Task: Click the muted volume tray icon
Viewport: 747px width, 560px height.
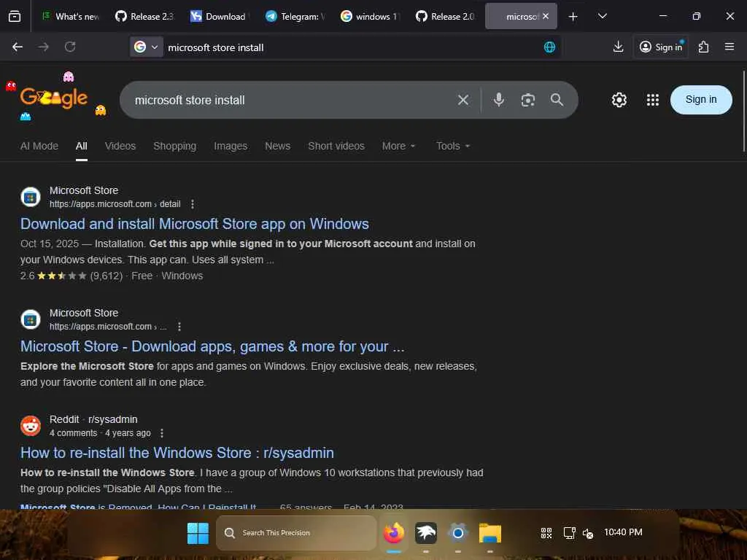Action: point(588,533)
